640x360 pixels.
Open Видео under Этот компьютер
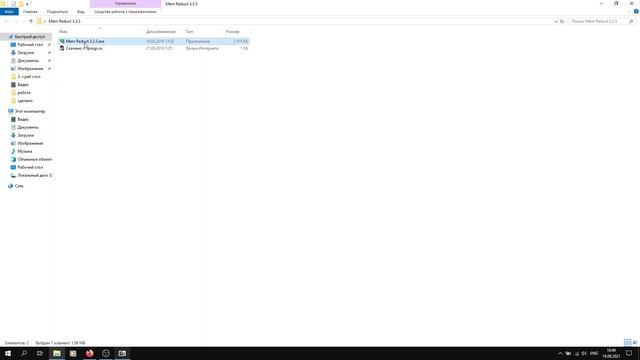[23, 119]
